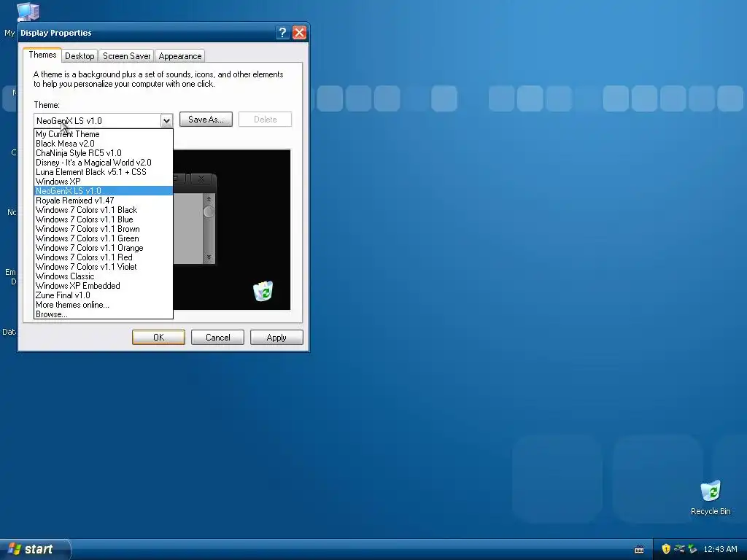The image size is (747, 560).
Task: Pick Windows 7 Colors v1.1 Green
Action: click(x=104, y=238)
